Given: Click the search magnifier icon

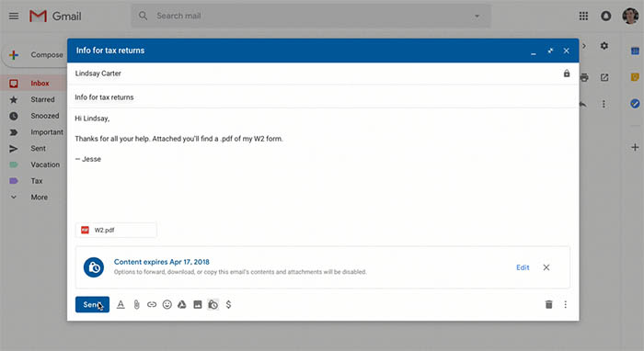Looking at the screenshot, I should coord(143,16).
